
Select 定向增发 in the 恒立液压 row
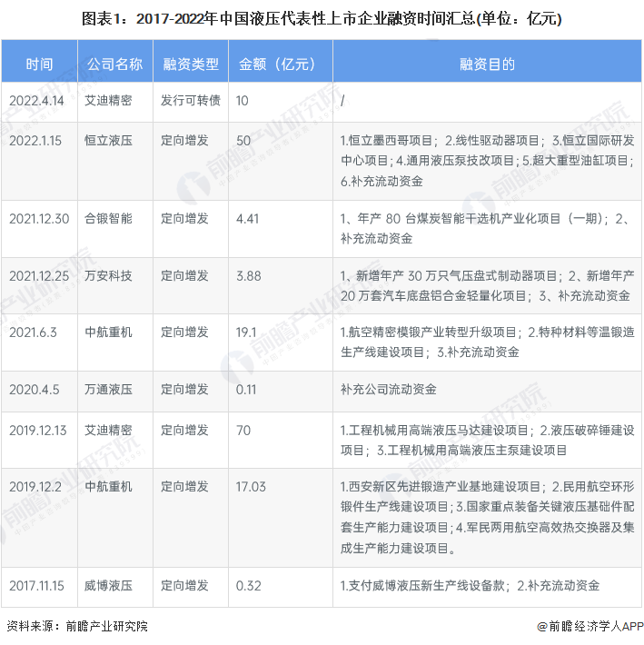point(184,141)
